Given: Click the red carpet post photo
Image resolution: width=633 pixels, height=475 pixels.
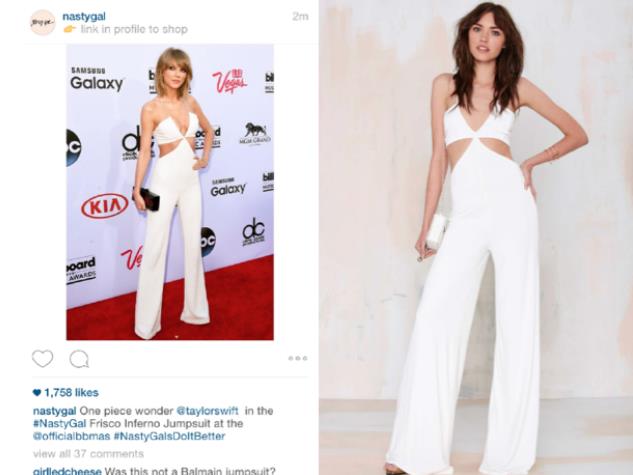Looking at the screenshot, I should point(170,192).
